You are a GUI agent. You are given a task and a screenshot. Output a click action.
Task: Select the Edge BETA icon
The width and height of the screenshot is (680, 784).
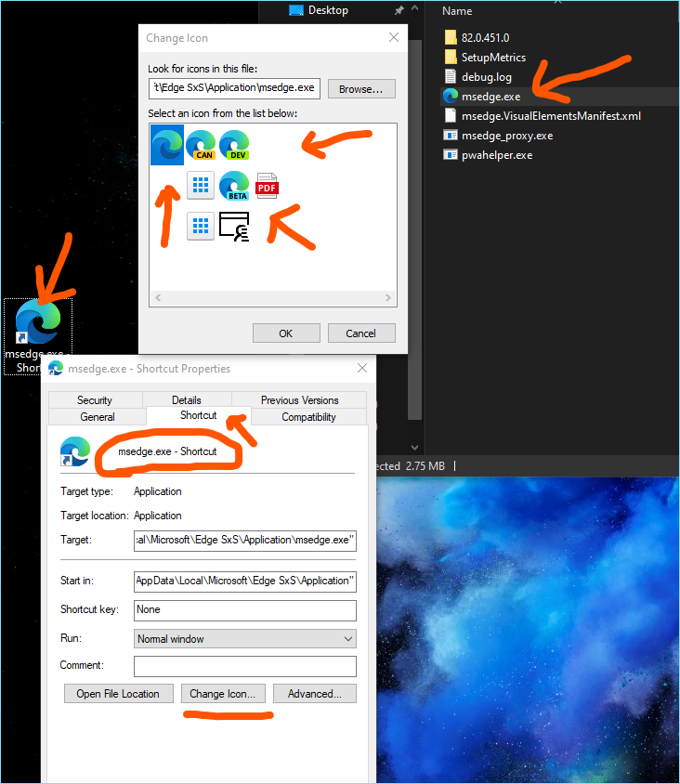(x=234, y=186)
